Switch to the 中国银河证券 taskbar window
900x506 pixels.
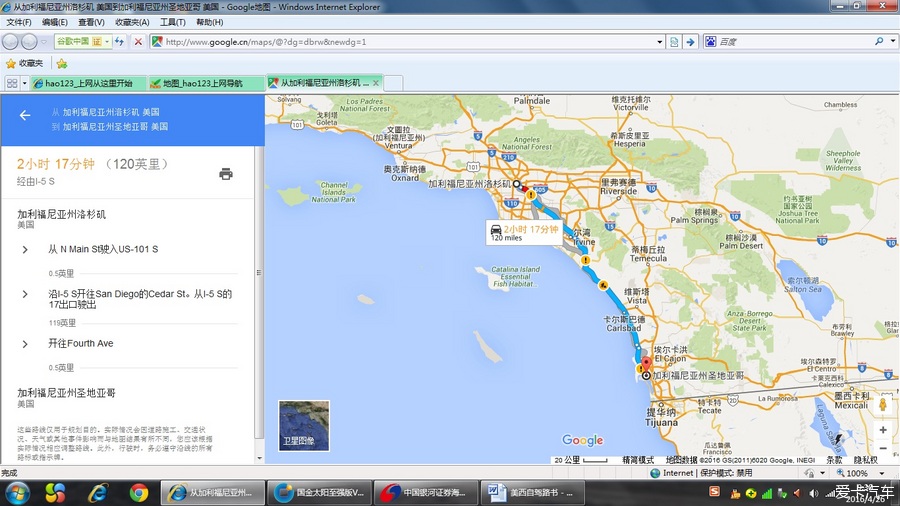[425, 493]
